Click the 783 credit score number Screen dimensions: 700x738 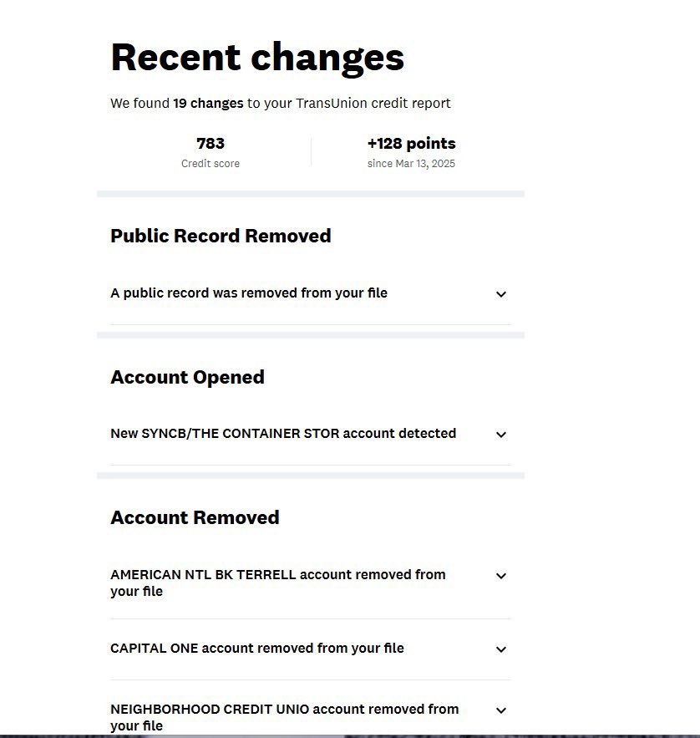tap(211, 144)
